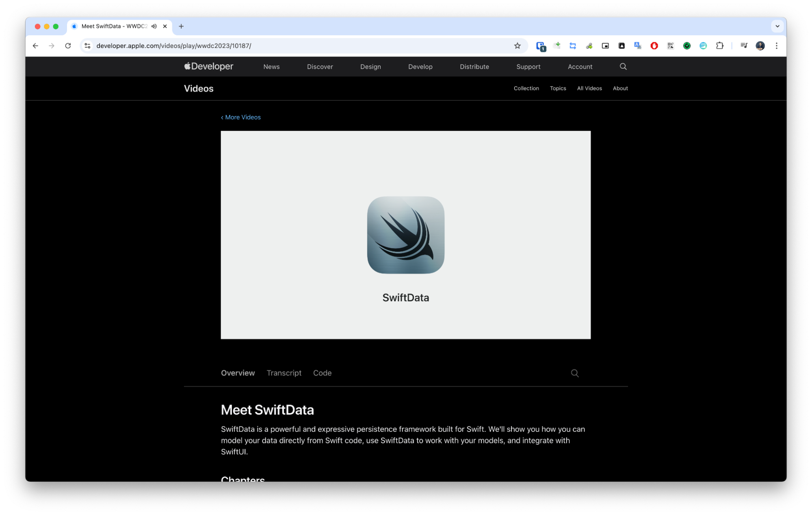
Task: Go to All Videos
Action: coord(589,89)
